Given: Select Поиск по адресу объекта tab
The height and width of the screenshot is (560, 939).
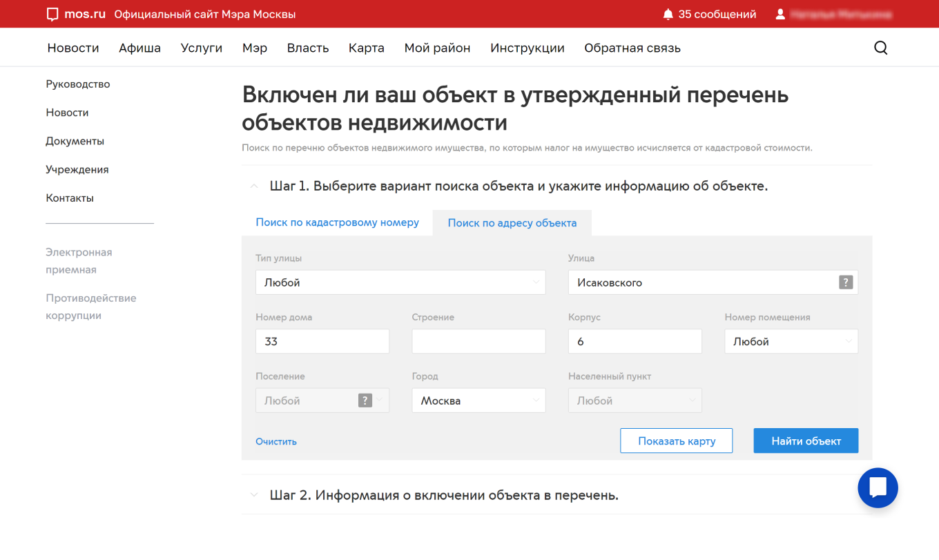Looking at the screenshot, I should (512, 223).
